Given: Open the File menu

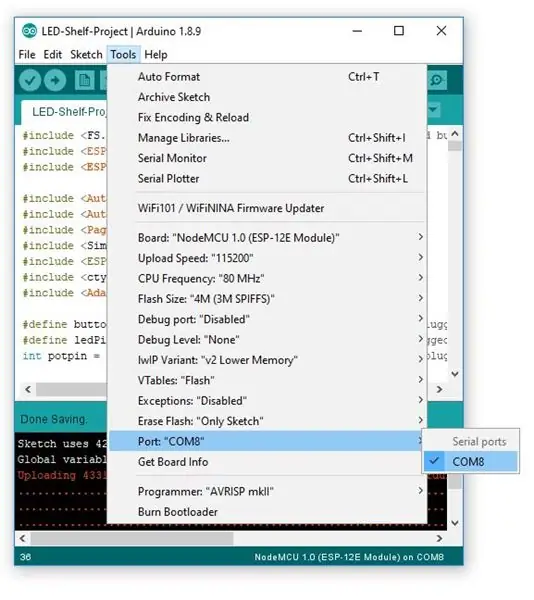Looking at the screenshot, I should (27, 54).
